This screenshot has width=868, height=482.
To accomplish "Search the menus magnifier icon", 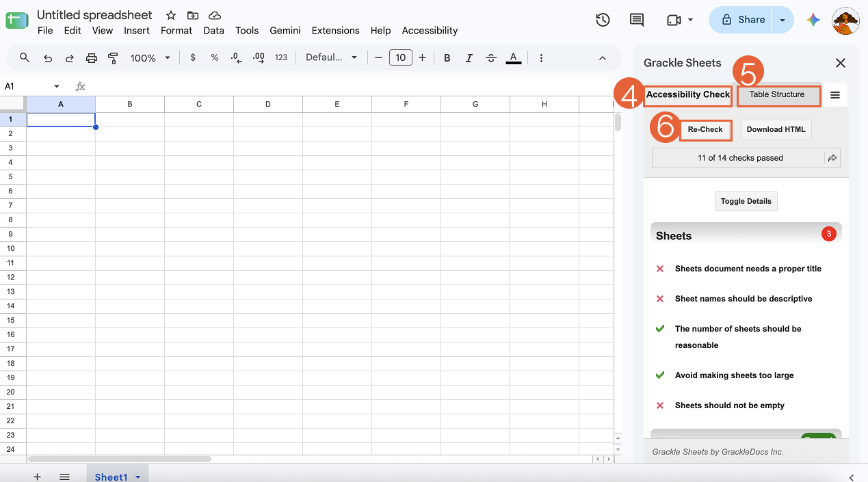I will point(25,58).
